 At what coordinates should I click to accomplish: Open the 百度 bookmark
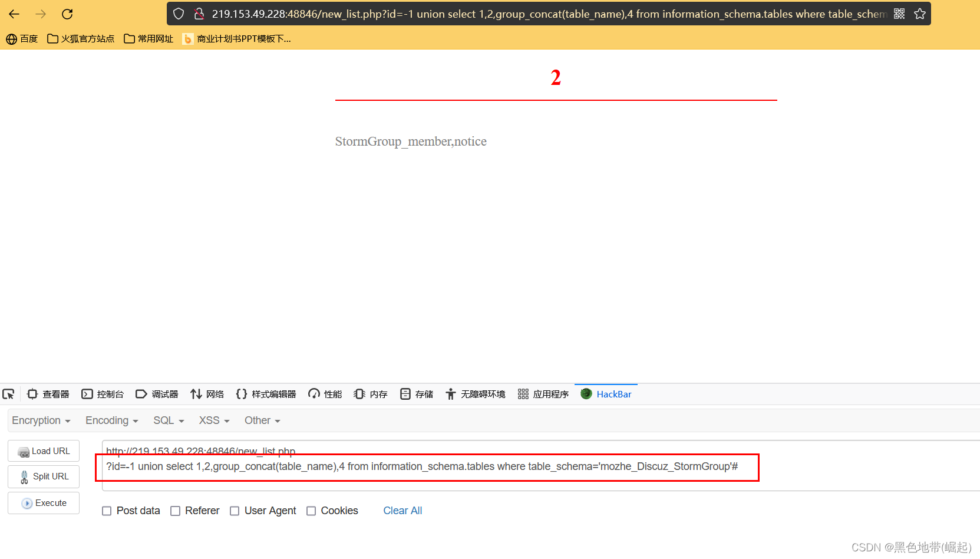(22, 39)
